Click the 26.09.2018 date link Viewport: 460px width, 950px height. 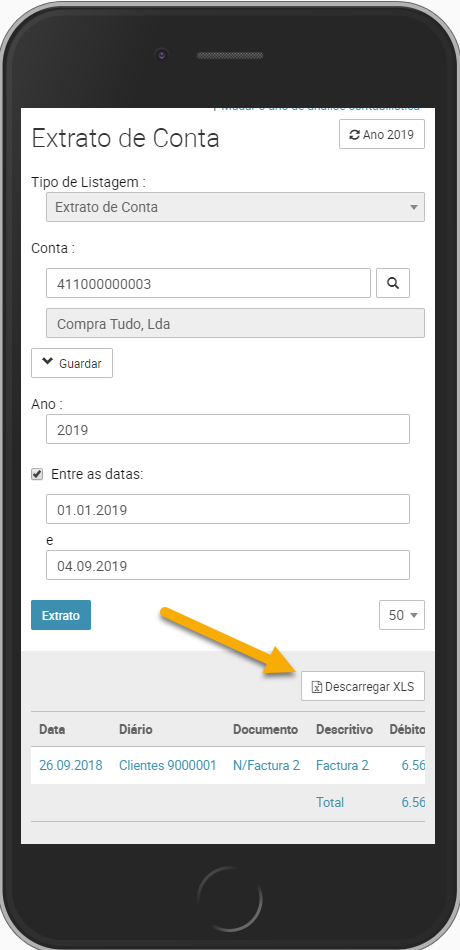click(71, 765)
